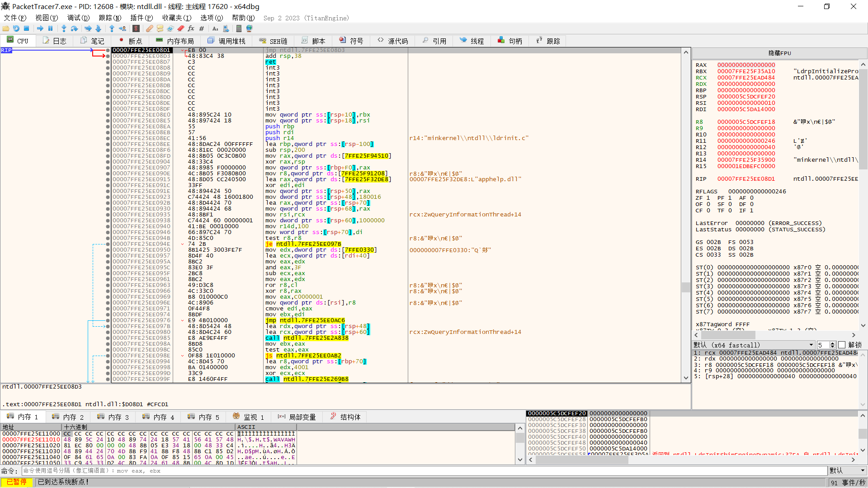Switch to the 断点 breakpoints tab
The image size is (868, 488).
(130, 41)
